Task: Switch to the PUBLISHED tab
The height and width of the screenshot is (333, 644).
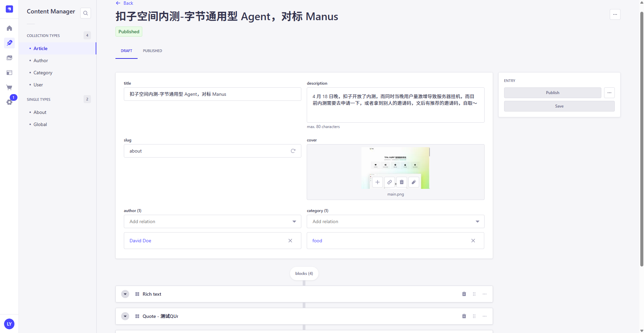Action: click(x=152, y=51)
